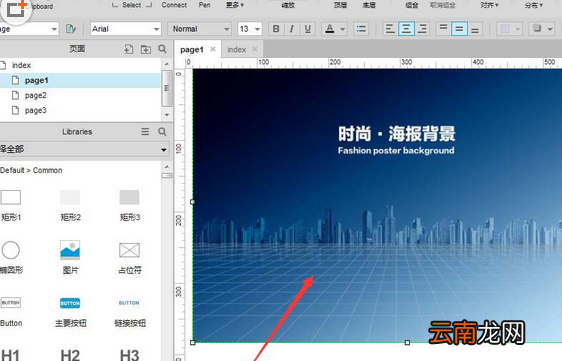Open the shadow dropdown arrow
562x361 pixels.
[x=550, y=29]
